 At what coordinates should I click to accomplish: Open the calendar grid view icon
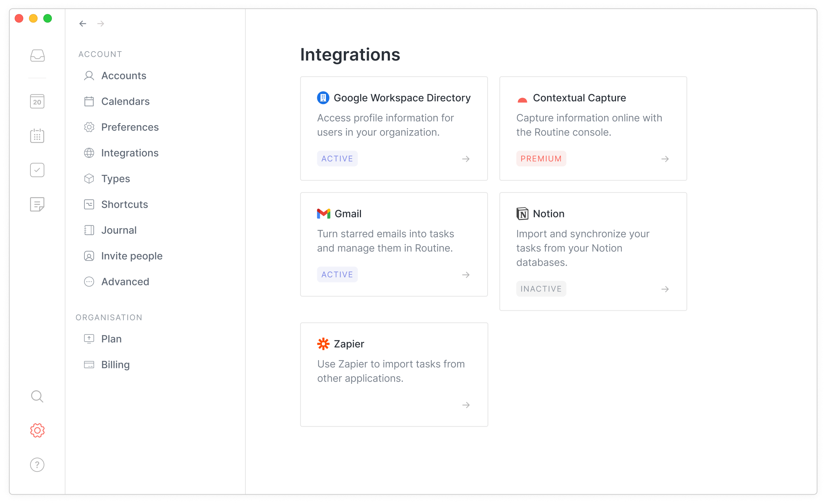click(x=37, y=136)
